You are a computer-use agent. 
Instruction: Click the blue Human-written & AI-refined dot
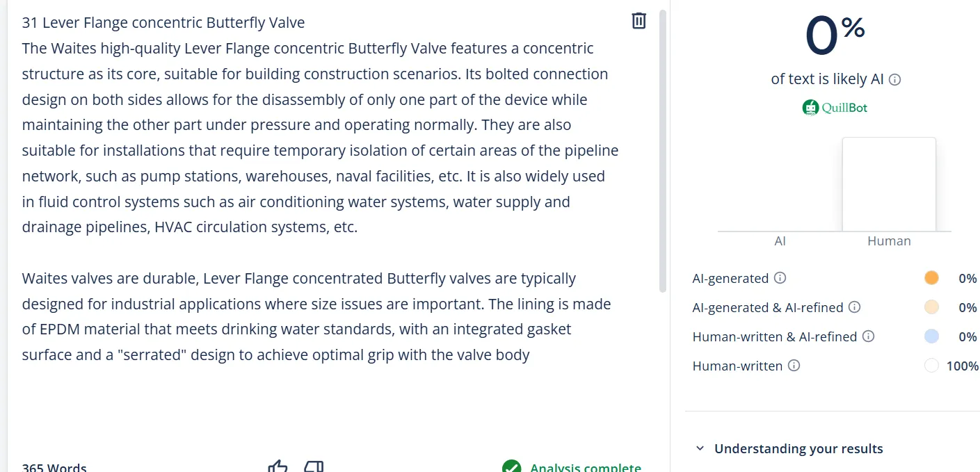tap(931, 336)
